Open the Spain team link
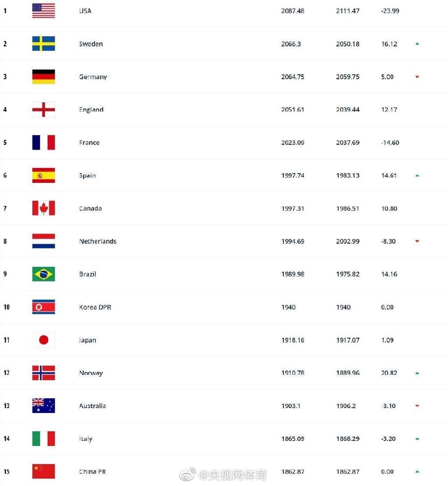448x486 pixels. point(87,176)
